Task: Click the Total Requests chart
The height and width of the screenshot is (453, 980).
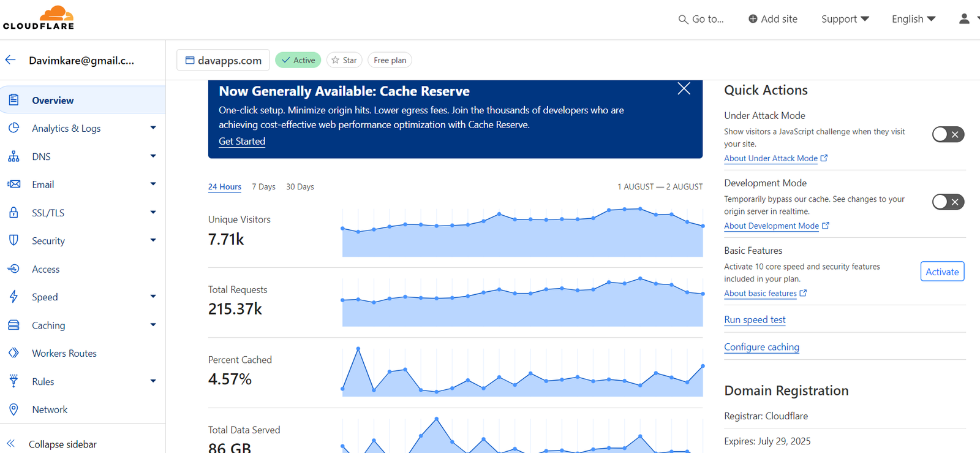Action: click(x=522, y=302)
